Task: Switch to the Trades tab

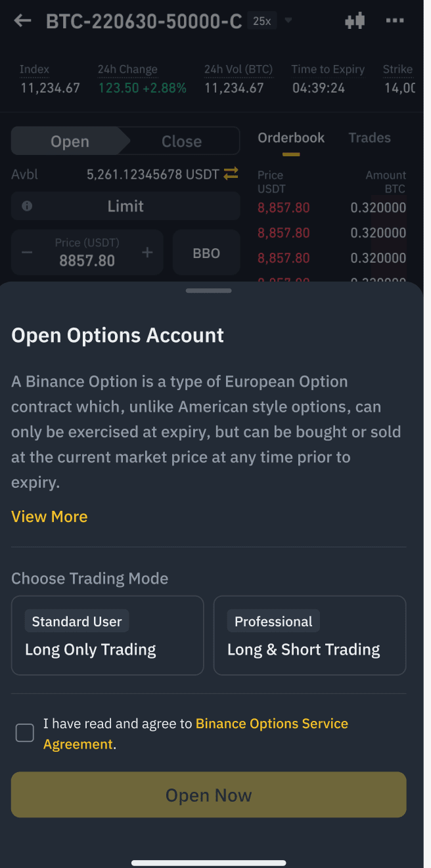Action: (369, 138)
